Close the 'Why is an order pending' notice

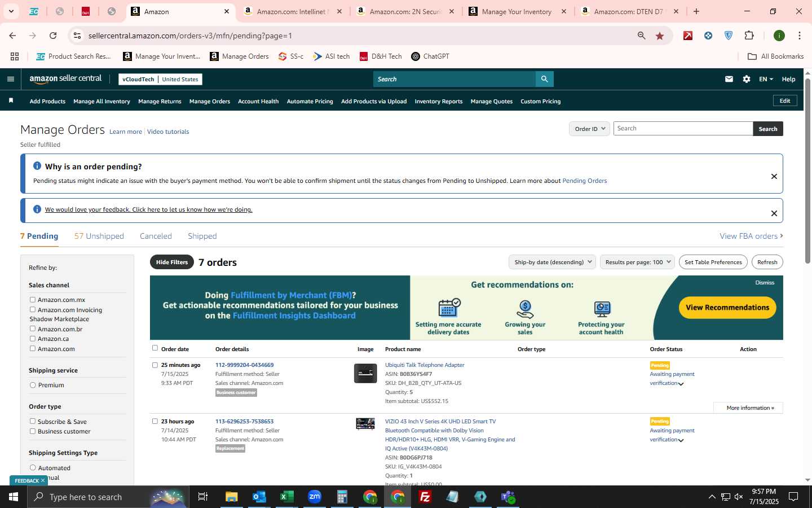point(774,177)
